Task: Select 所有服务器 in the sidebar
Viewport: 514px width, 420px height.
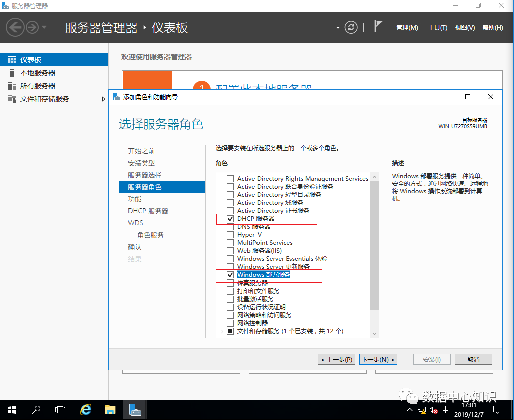Action: (x=54, y=86)
